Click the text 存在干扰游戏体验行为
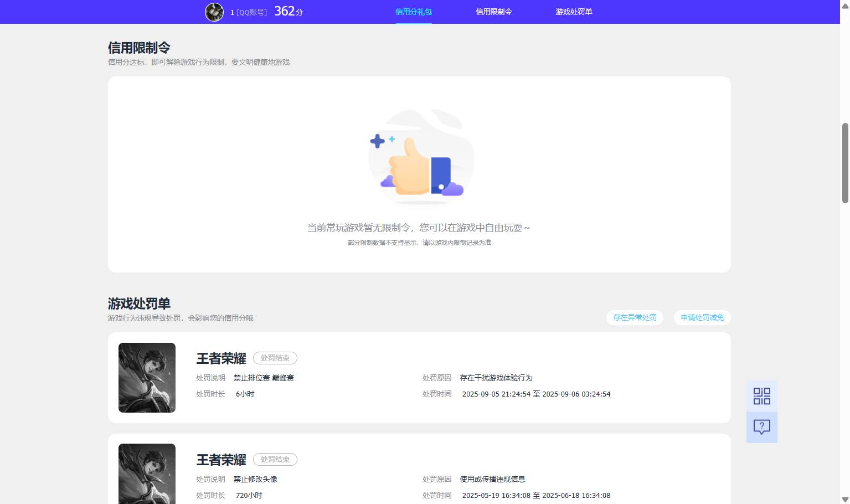Image resolution: width=850 pixels, height=504 pixels. click(x=496, y=378)
